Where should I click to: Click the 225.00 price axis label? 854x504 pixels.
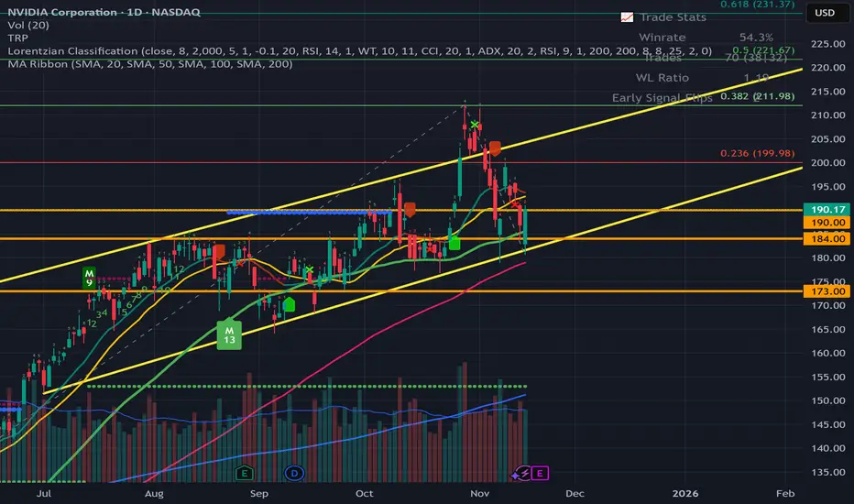tap(827, 44)
